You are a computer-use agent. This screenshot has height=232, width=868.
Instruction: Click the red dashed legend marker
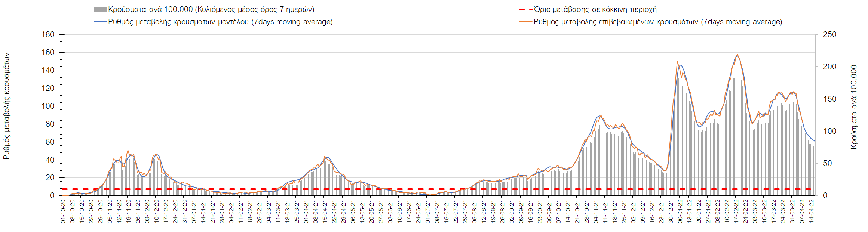coord(525,10)
